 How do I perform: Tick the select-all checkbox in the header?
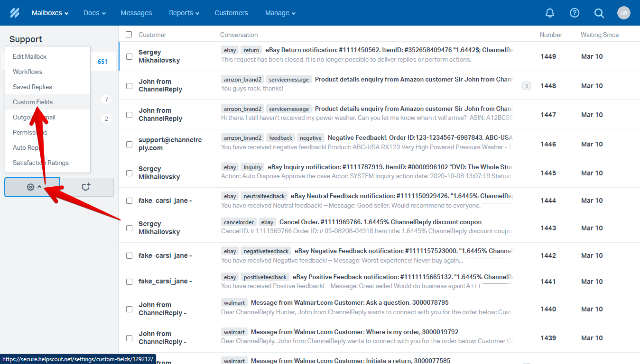pyautogui.click(x=129, y=34)
